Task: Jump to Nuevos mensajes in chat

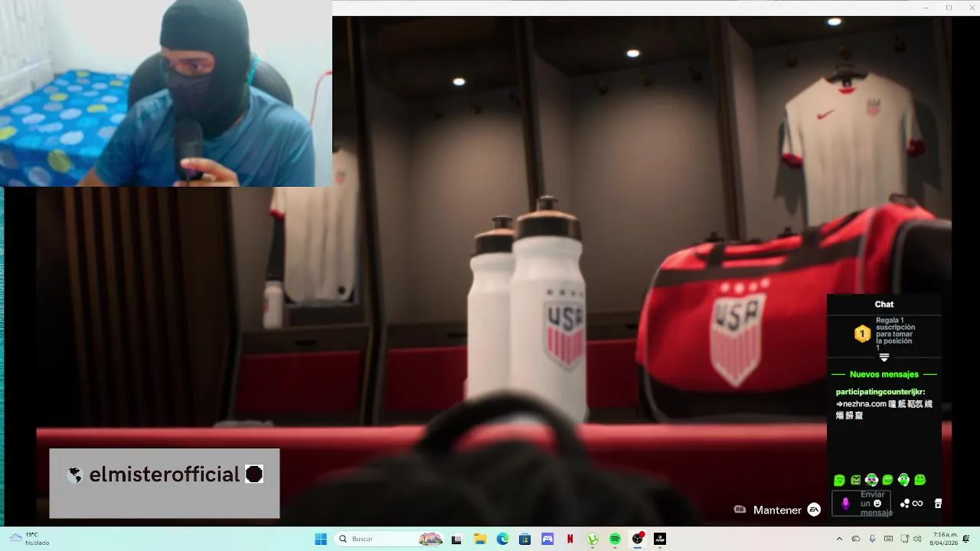Action: (884, 374)
